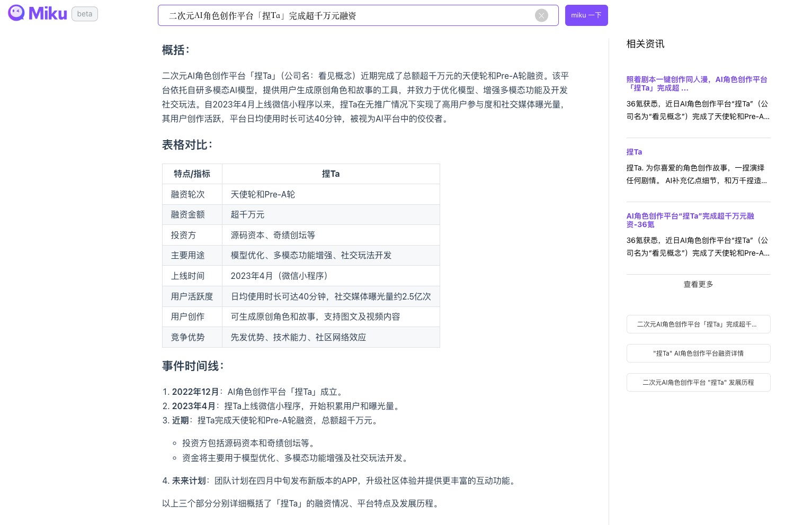Click the '表格对比:' heading

[188, 145]
